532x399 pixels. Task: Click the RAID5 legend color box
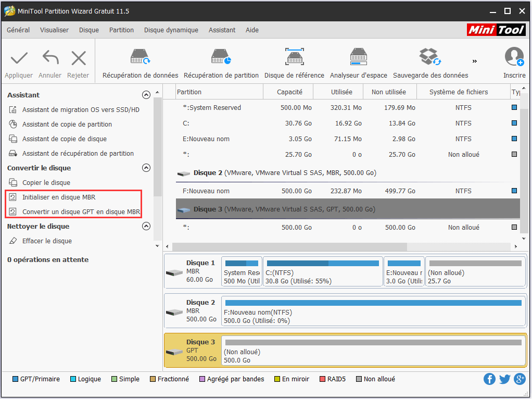[322, 379]
